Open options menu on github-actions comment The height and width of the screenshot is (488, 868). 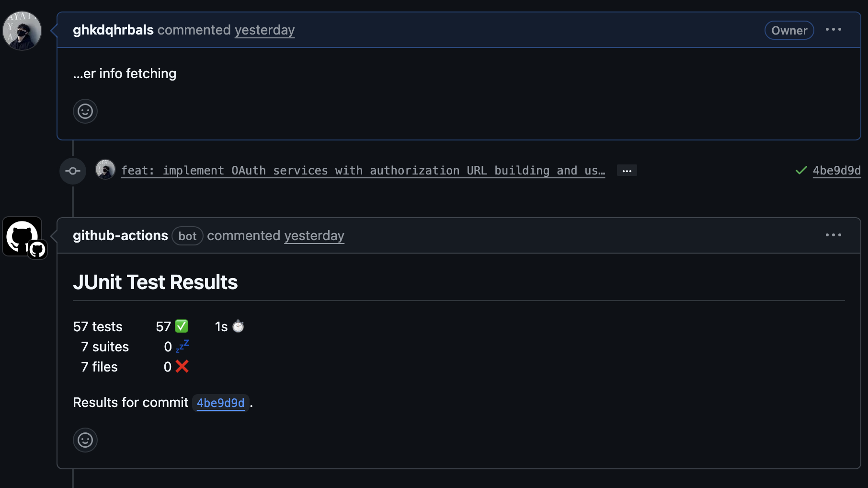pos(833,235)
